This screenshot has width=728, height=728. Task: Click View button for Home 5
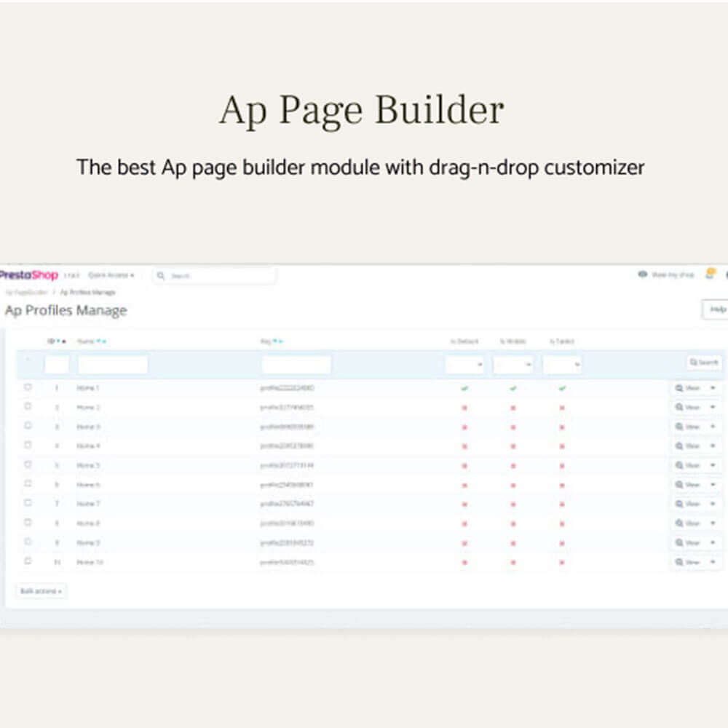pos(688,465)
